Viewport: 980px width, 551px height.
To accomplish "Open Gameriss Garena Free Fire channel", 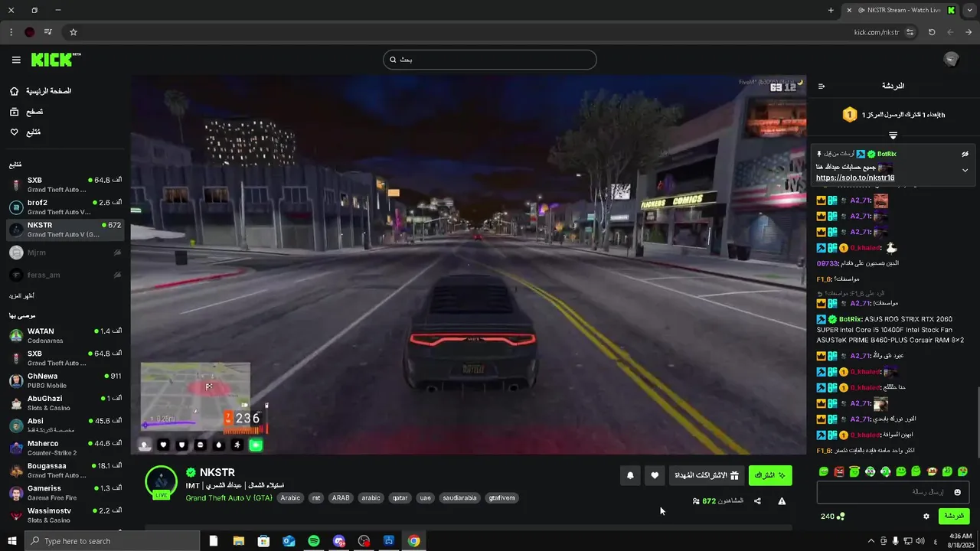I will pos(65,492).
